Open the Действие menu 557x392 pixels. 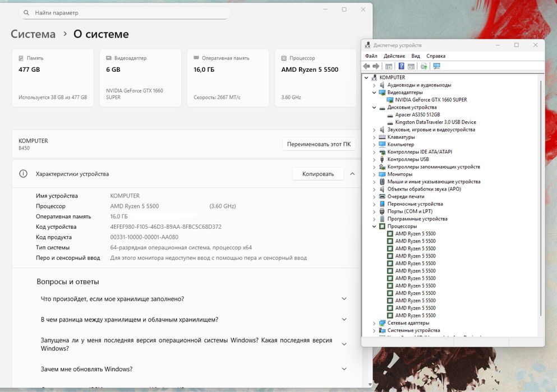pos(394,56)
